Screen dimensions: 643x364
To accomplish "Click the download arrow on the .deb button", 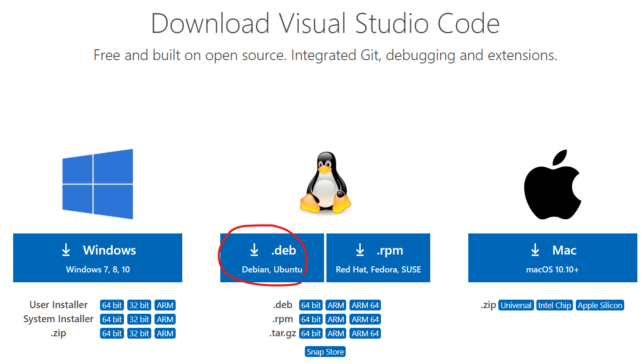I will 254,250.
